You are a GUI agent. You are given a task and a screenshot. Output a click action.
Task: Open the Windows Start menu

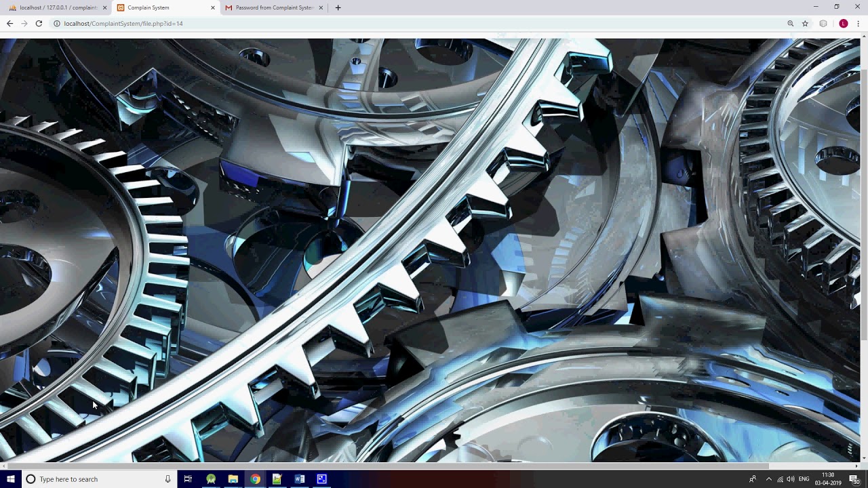(x=10, y=479)
